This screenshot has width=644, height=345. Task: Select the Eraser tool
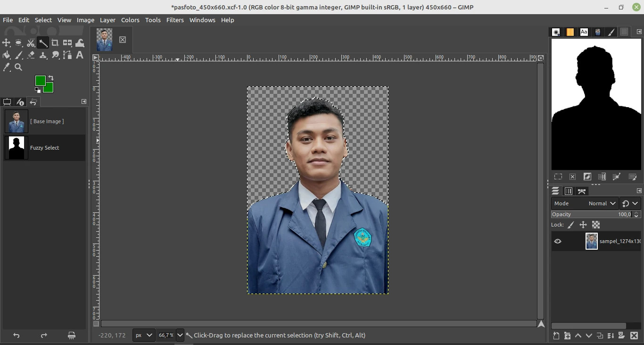[31, 55]
